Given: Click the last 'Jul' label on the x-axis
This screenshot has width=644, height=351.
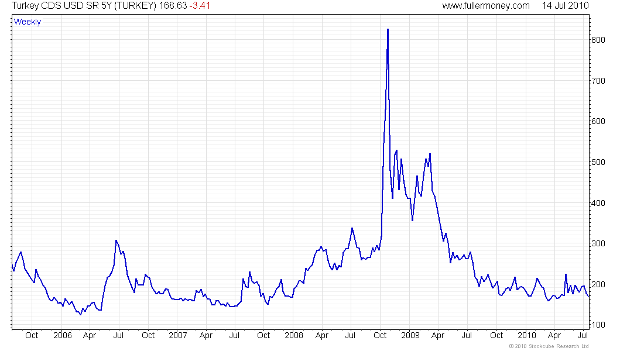Looking at the screenshot, I should 583,335.
